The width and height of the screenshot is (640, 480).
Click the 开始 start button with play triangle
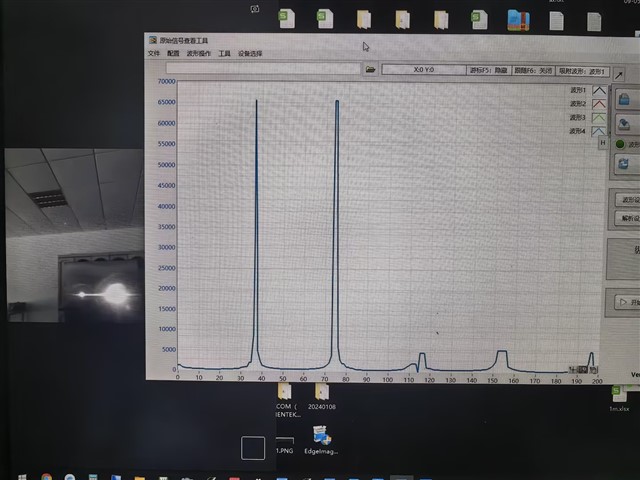[627, 302]
